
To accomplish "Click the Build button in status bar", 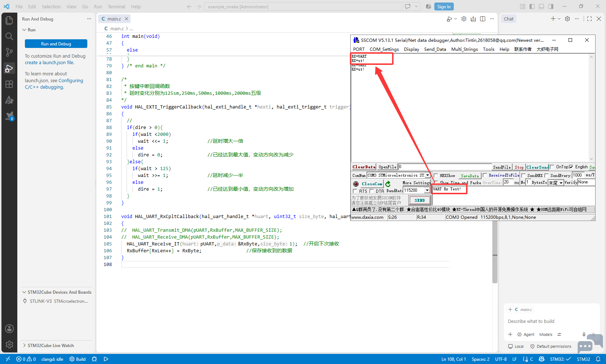I will coord(78,359).
